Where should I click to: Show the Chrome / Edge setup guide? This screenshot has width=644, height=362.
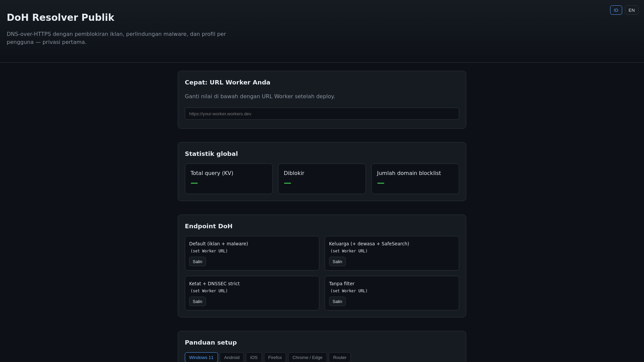point(308,357)
